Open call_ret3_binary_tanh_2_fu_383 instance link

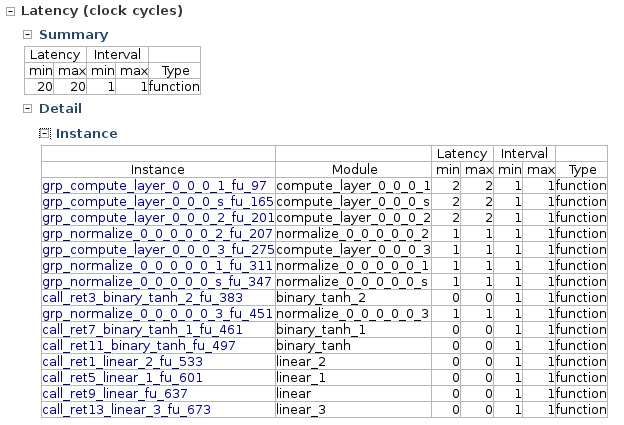pos(142,298)
